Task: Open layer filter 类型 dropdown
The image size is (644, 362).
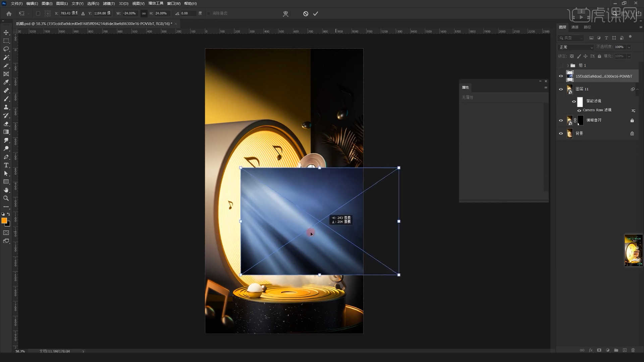Action: [x=571, y=38]
